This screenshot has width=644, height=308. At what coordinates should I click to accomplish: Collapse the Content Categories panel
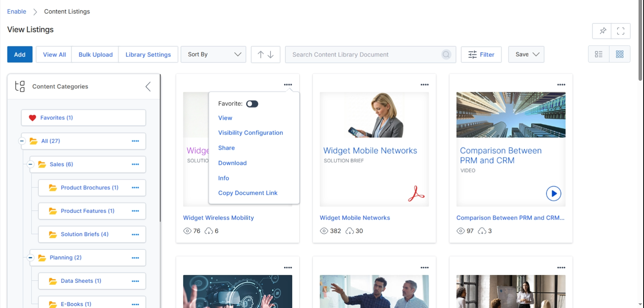click(148, 86)
